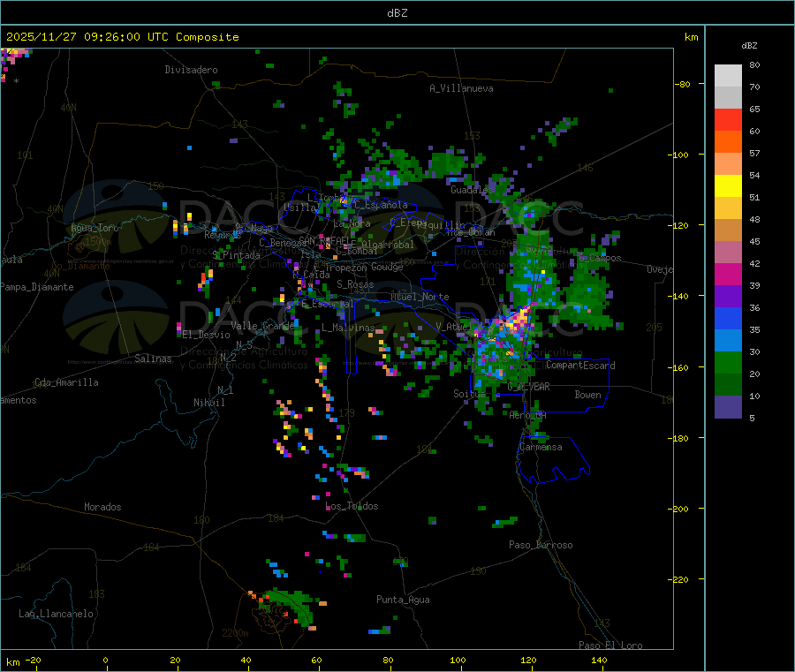Click the 'Agua_Toro' map label
Viewport: 795px width, 672px height.
pos(95,228)
